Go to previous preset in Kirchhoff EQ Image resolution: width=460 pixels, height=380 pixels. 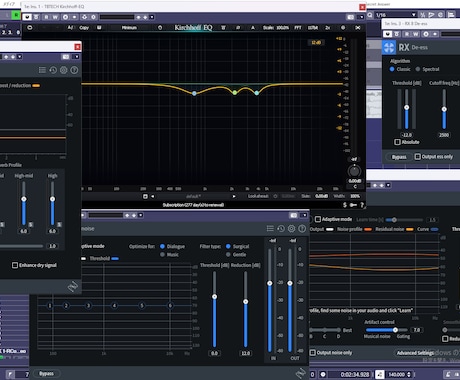click(x=152, y=196)
